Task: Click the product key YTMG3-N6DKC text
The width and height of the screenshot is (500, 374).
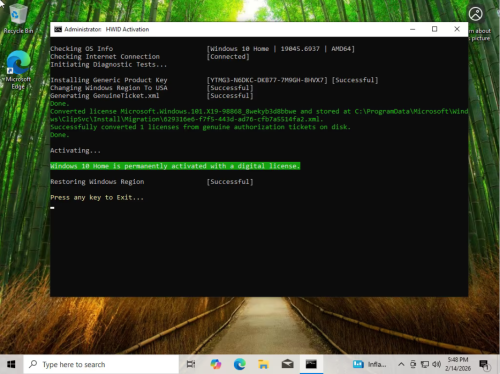Action: 267,80
